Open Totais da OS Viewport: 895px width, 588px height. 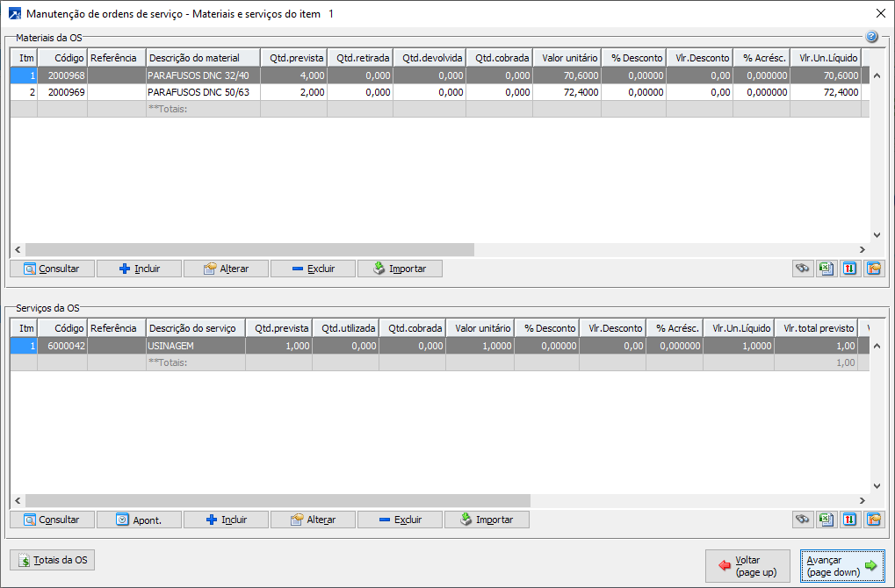pos(53,560)
